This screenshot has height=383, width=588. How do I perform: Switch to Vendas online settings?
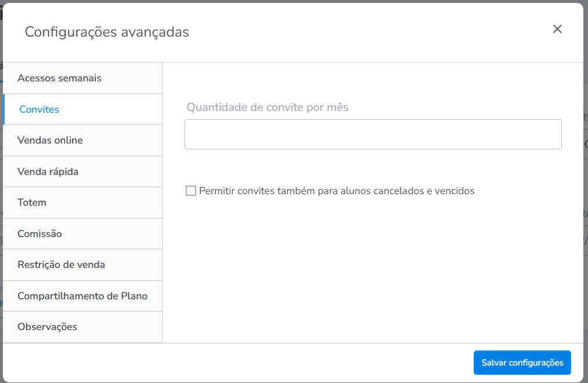50,140
